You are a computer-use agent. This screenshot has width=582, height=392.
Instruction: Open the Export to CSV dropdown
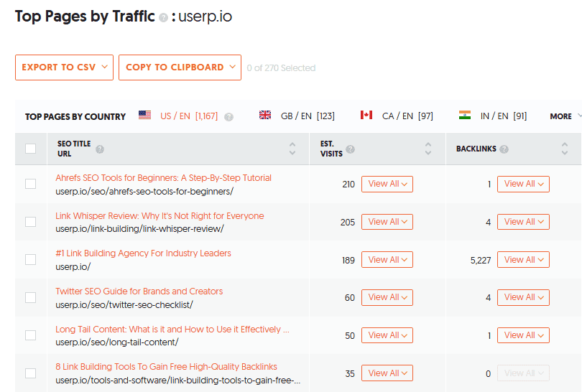64,67
